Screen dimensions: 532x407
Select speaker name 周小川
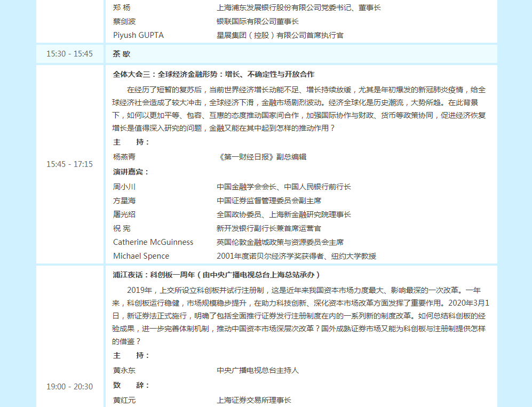[124, 187]
